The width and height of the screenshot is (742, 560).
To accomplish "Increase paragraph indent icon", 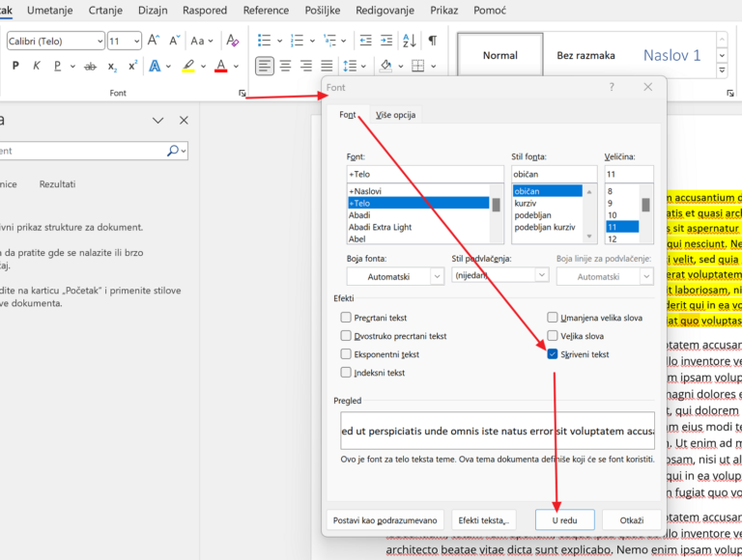I will [x=386, y=41].
